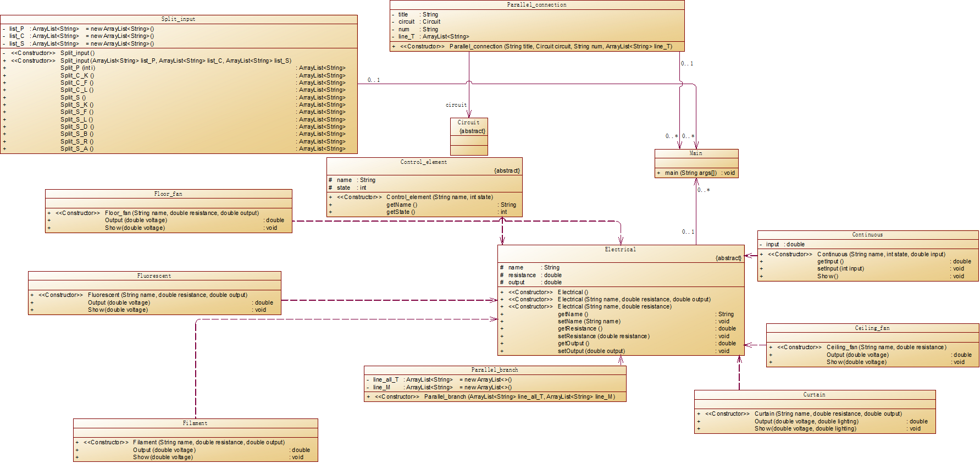The width and height of the screenshot is (980, 463).
Task: Click the Circuit abstract class box
Action: point(469,136)
